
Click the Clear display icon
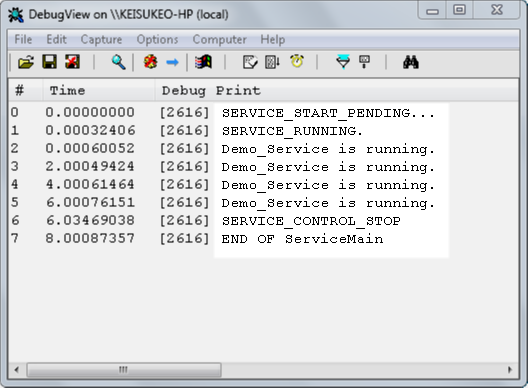click(72, 62)
